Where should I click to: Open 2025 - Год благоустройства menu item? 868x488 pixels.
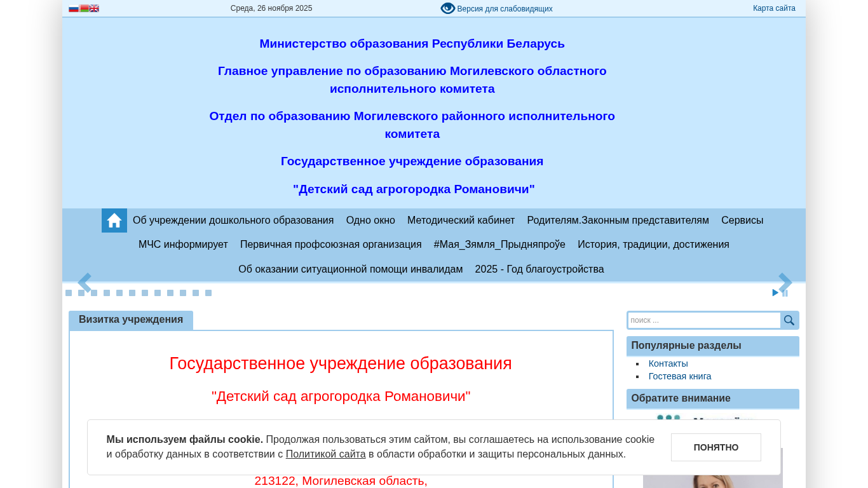tap(539, 269)
